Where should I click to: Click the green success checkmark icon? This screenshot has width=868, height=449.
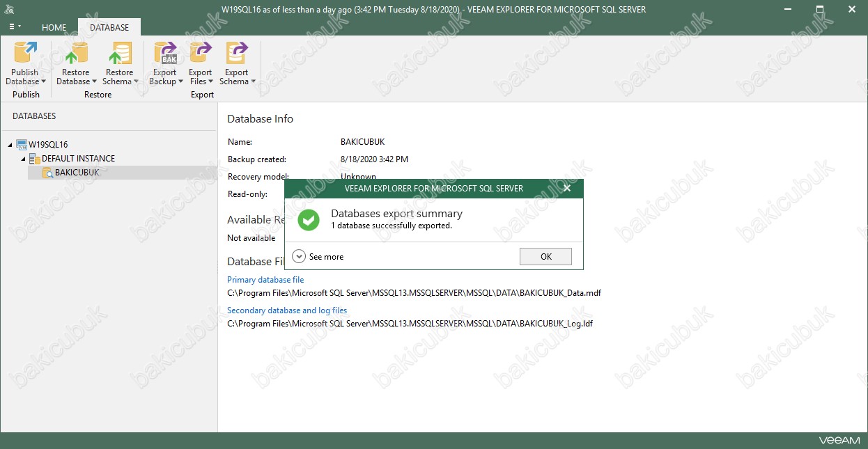pyautogui.click(x=308, y=220)
